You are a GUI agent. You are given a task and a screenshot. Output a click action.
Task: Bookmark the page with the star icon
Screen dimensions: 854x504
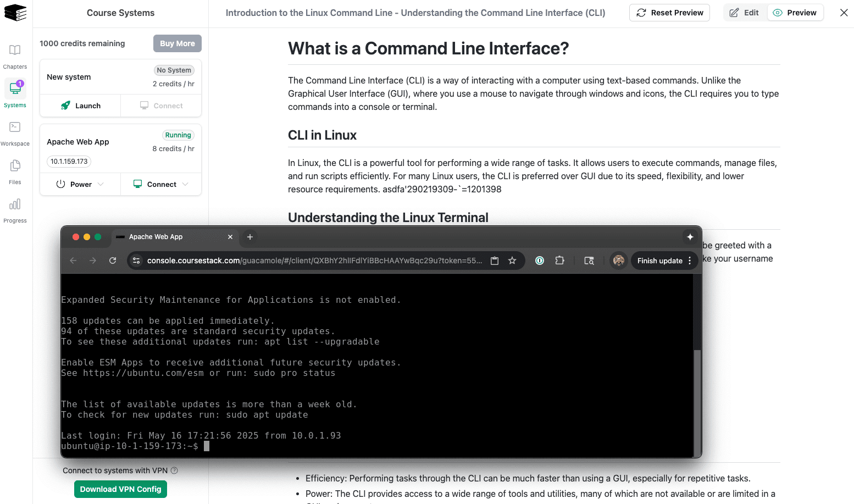pos(512,261)
